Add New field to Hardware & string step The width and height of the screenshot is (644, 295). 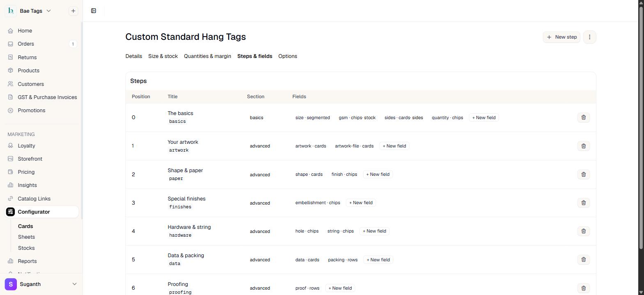click(x=375, y=231)
